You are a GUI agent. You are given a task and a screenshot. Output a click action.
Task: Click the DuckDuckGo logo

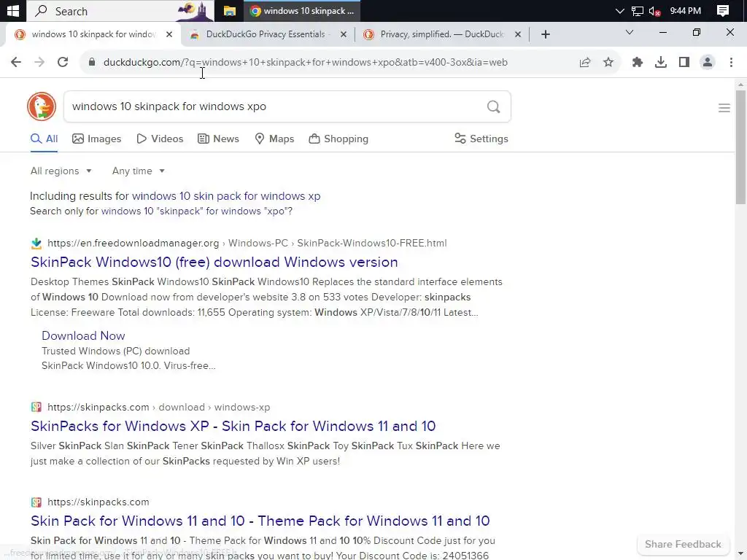coord(42,106)
